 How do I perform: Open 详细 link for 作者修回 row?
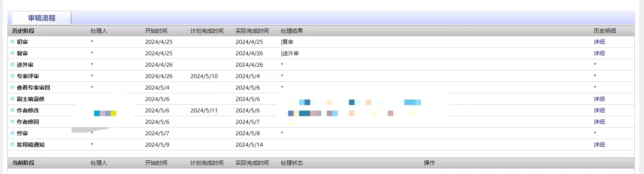599,122
